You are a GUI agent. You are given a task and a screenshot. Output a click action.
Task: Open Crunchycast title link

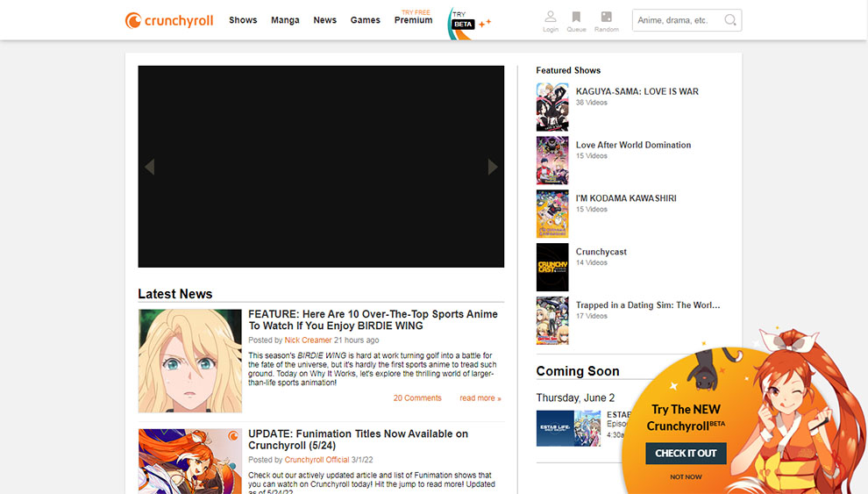coord(601,252)
